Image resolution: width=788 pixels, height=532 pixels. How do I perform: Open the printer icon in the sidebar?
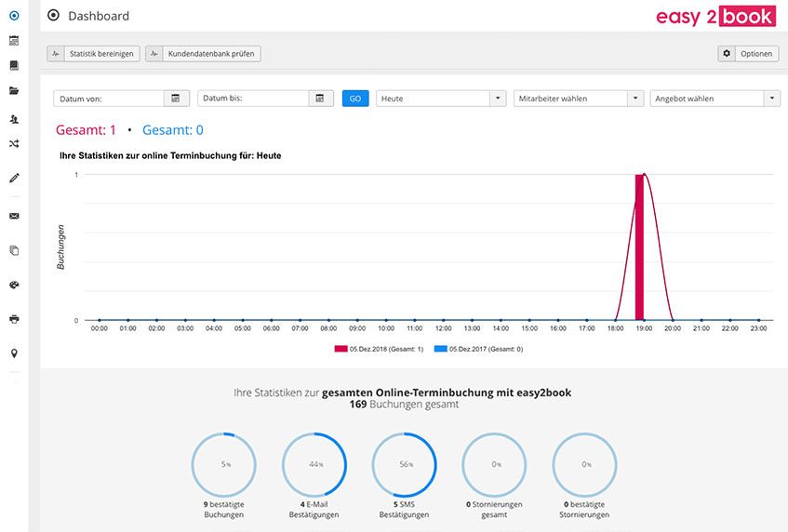pyautogui.click(x=14, y=319)
